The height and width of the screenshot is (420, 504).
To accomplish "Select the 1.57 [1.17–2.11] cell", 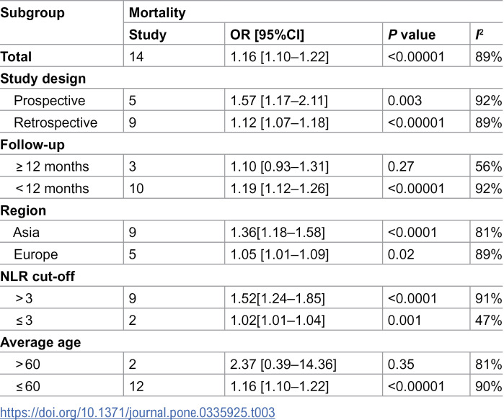I will (x=279, y=101).
